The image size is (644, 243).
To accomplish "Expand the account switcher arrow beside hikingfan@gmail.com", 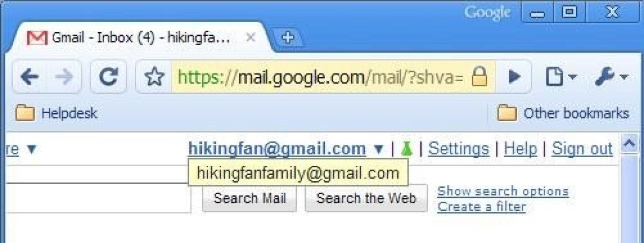I will tap(379, 149).
